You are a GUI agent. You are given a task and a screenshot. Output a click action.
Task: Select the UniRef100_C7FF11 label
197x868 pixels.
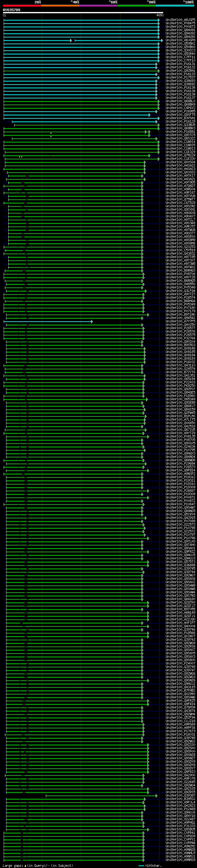(x=180, y=57)
